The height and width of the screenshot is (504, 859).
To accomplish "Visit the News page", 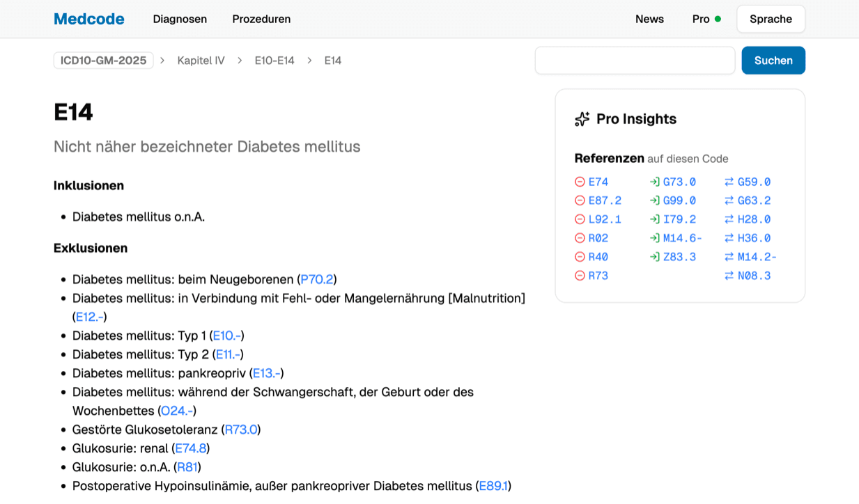I will (649, 19).
